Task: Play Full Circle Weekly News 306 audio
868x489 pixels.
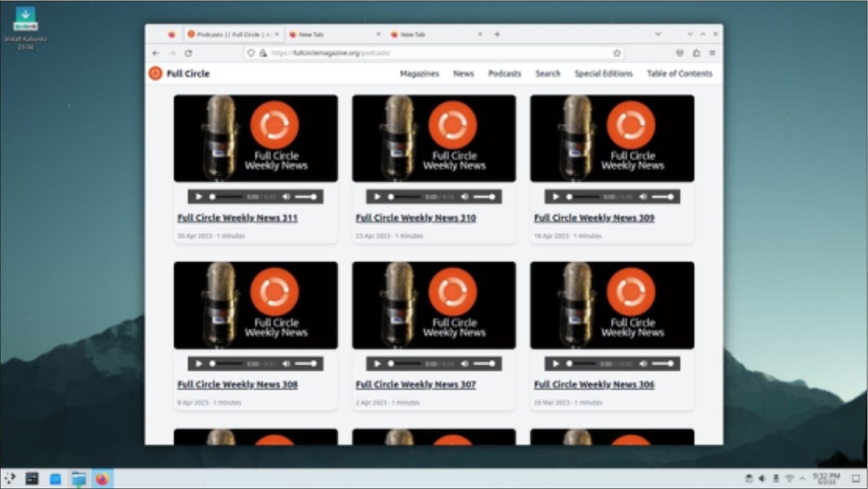Action: click(555, 363)
